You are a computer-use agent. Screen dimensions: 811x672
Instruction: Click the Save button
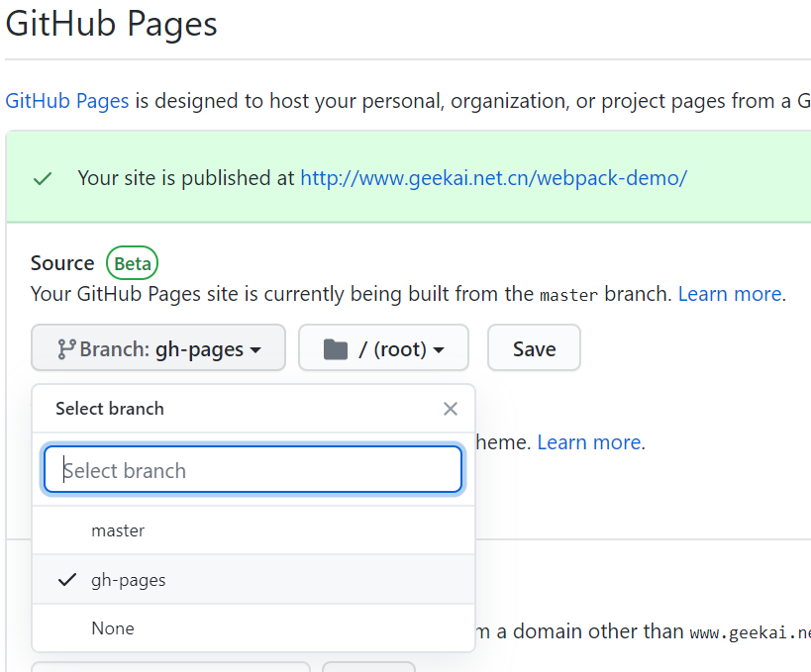[x=534, y=348]
